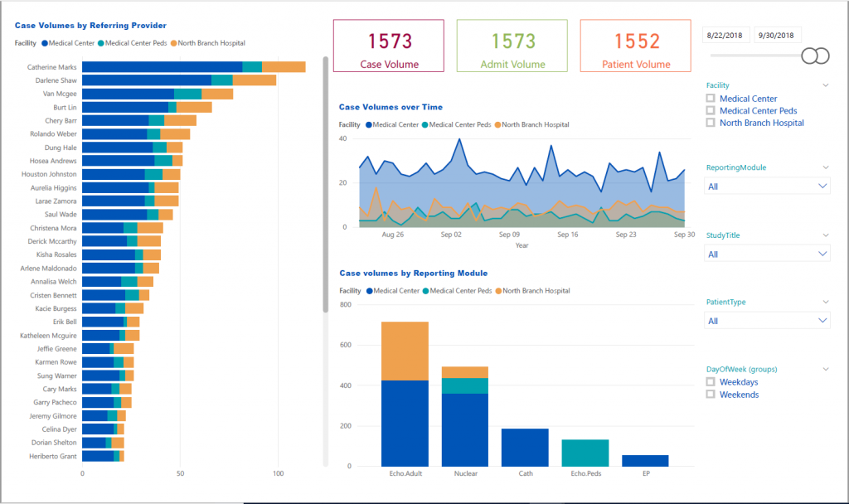Click the Medical Center Peds legend dot on Case Volumes over Time

point(425,124)
